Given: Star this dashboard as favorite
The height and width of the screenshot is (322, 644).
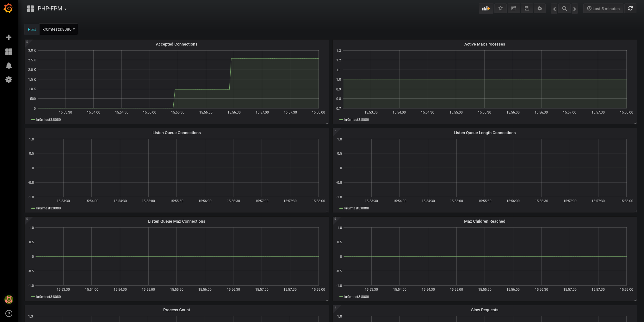Looking at the screenshot, I should pos(500,9).
